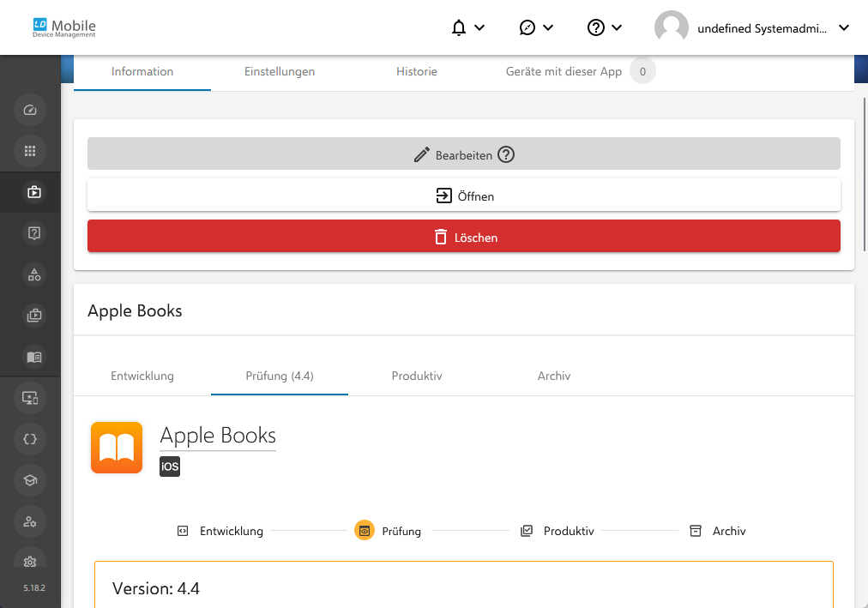Screen dimensions: 868x608
Task: Select the app store bag icon in sidebar
Action: tap(33, 192)
